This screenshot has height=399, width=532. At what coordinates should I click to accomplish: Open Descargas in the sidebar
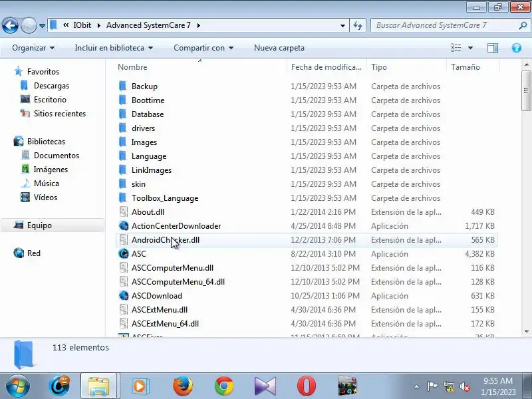pos(51,86)
